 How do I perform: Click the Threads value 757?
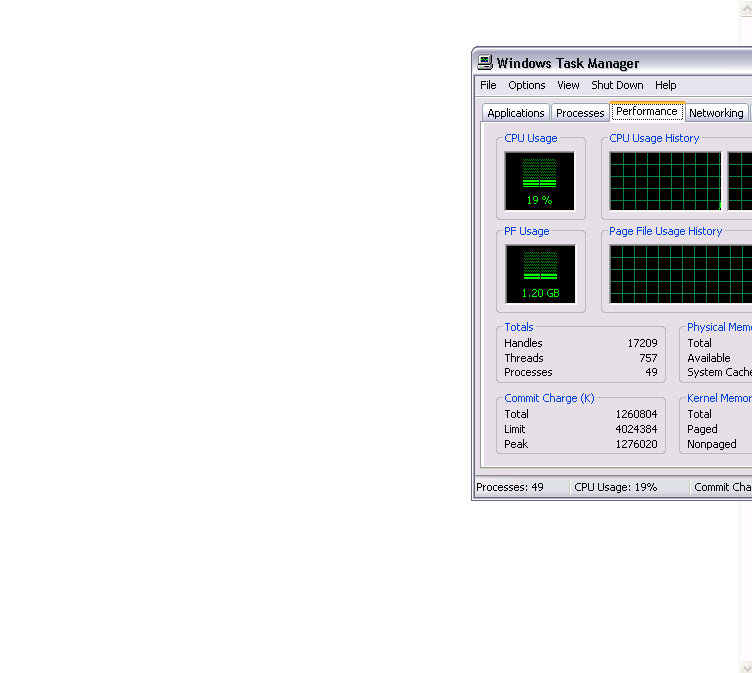point(648,358)
